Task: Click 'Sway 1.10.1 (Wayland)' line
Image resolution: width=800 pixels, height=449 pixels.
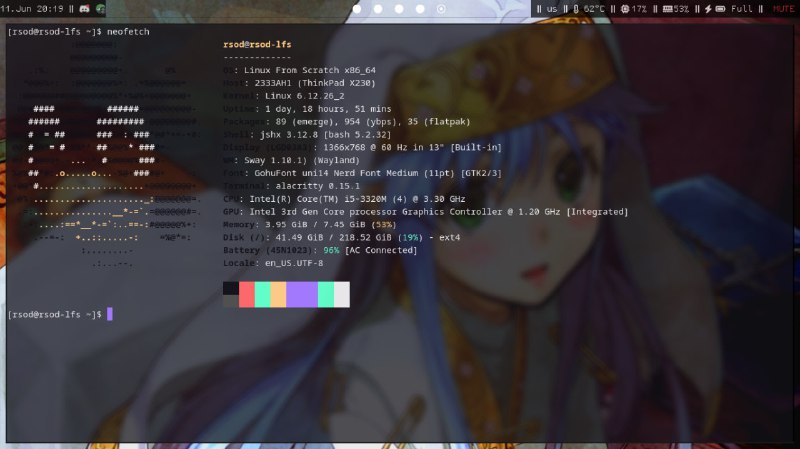Action: [x=302, y=160]
